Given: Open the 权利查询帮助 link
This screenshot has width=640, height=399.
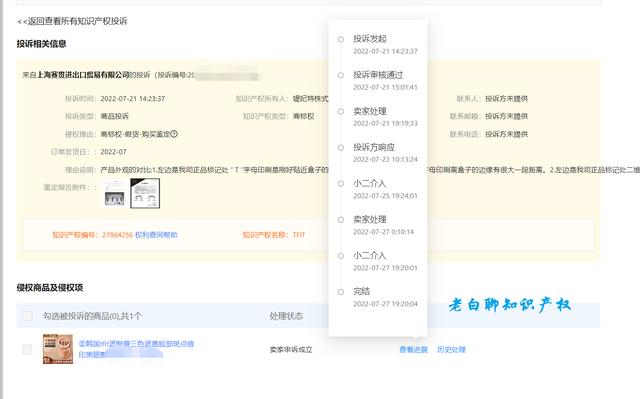Looking at the screenshot, I should (x=156, y=235).
